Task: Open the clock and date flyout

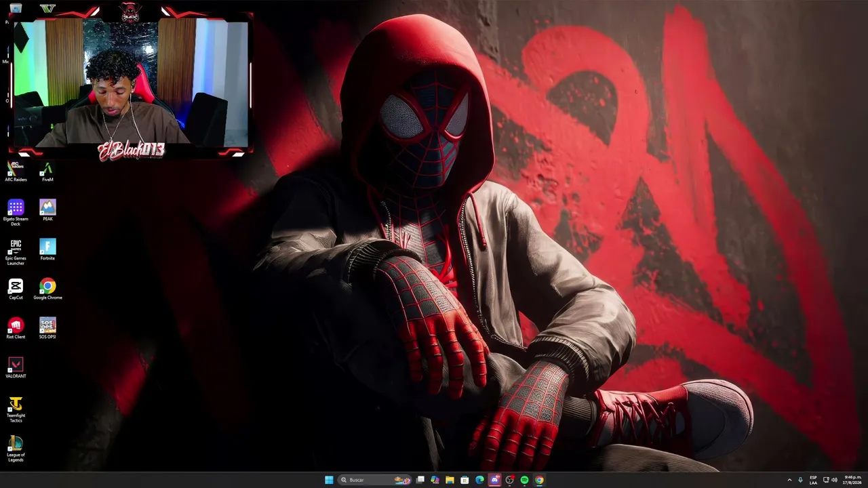Action: (x=853, y=480)
